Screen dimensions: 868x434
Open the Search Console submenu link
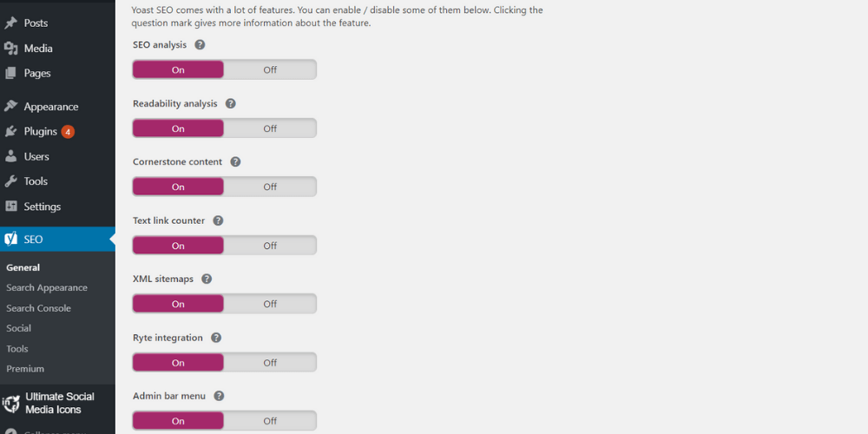[x=39, y=308]
